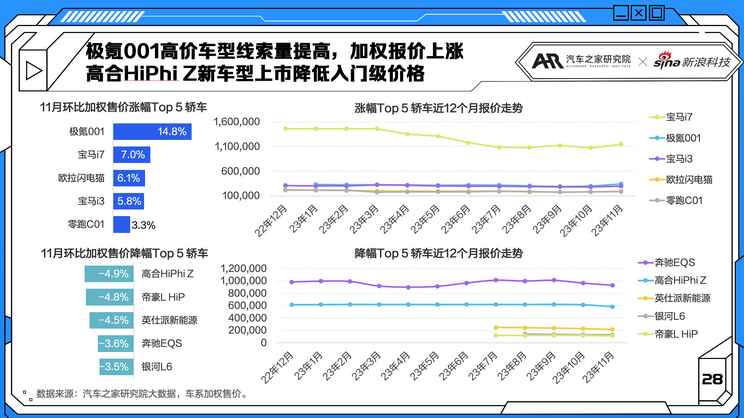This screenshot has height=418, width=744.
Task: Select 奔驰EQS legend entry in bottom chart
Action: coord(667,262)
